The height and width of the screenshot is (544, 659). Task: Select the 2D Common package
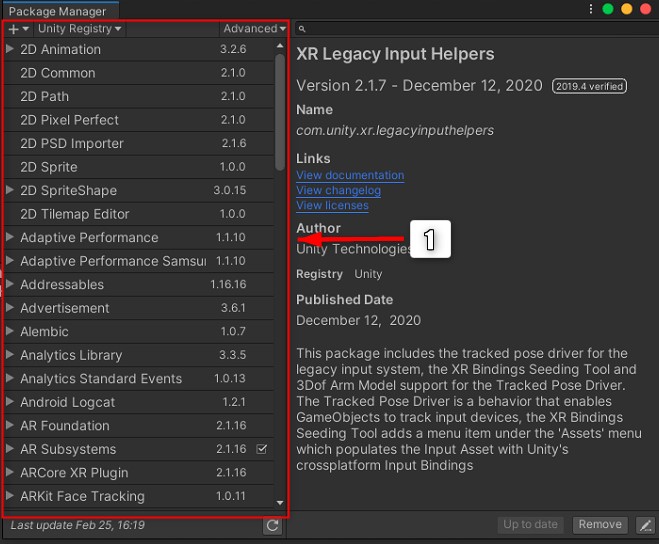139,73
